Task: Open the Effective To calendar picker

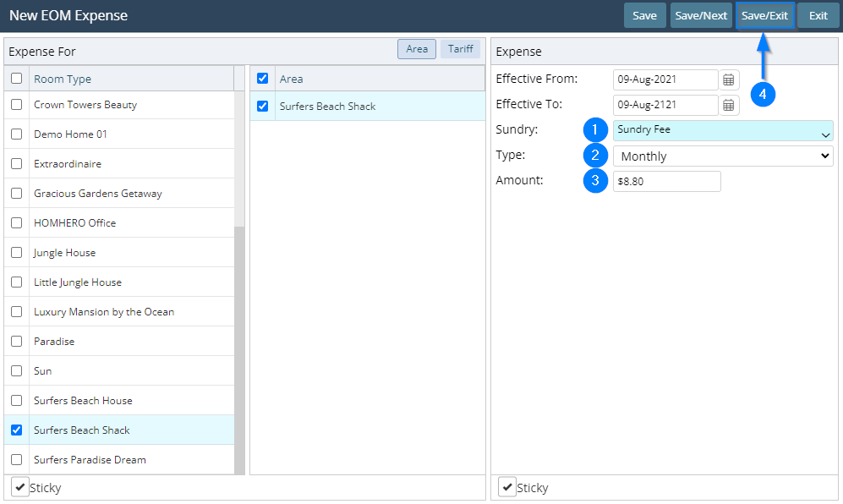Action: [729, 105]
